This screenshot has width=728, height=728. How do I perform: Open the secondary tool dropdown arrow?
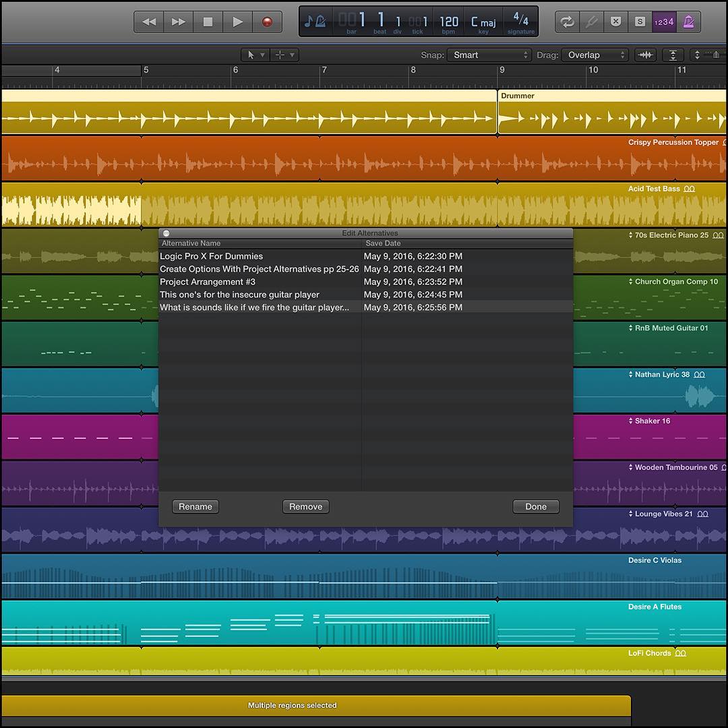coord(290,55)
